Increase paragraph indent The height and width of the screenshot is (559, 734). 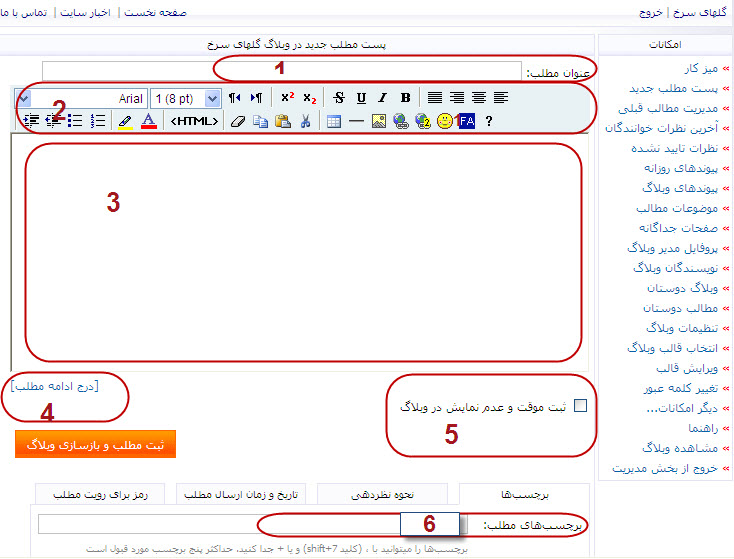[x=31, y=121]
